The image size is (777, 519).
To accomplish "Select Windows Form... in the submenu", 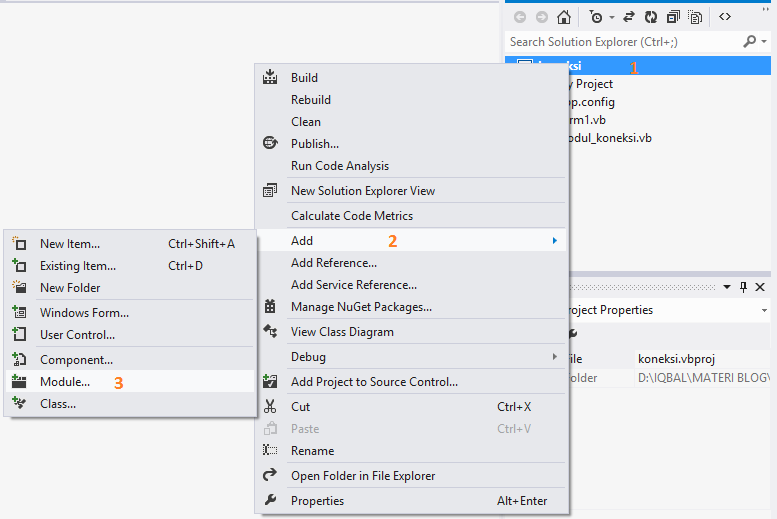I will [84, 313].
